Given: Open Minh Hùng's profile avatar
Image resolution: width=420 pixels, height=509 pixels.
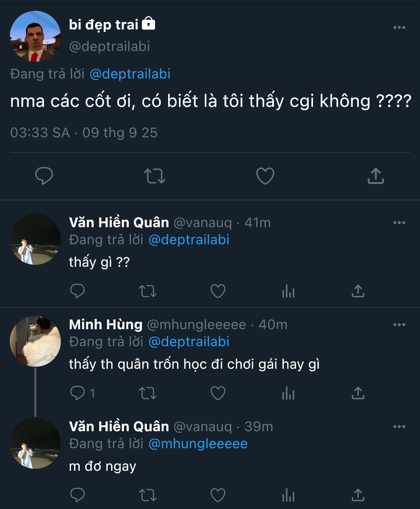Looking at the screenshot, I should [35, 341].
